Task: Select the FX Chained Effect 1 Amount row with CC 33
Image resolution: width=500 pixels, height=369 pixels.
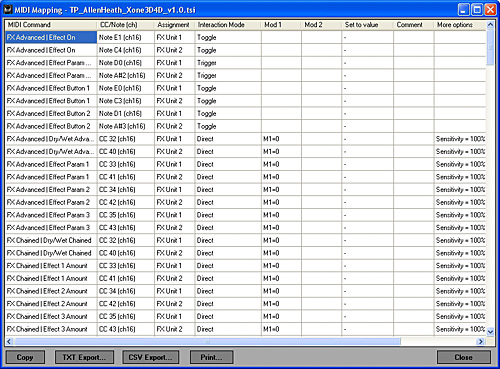Action: [x=245, y=265]
